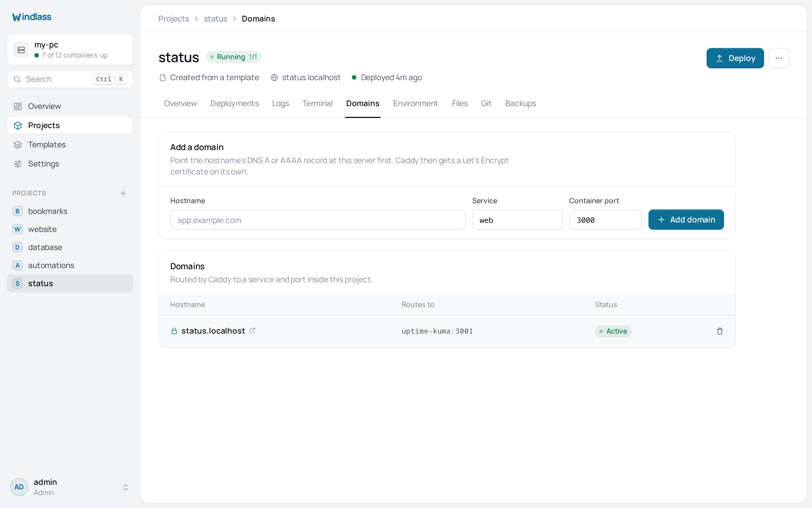
Task: Focus the Hostname input field
Action: [x=318, y=220]
